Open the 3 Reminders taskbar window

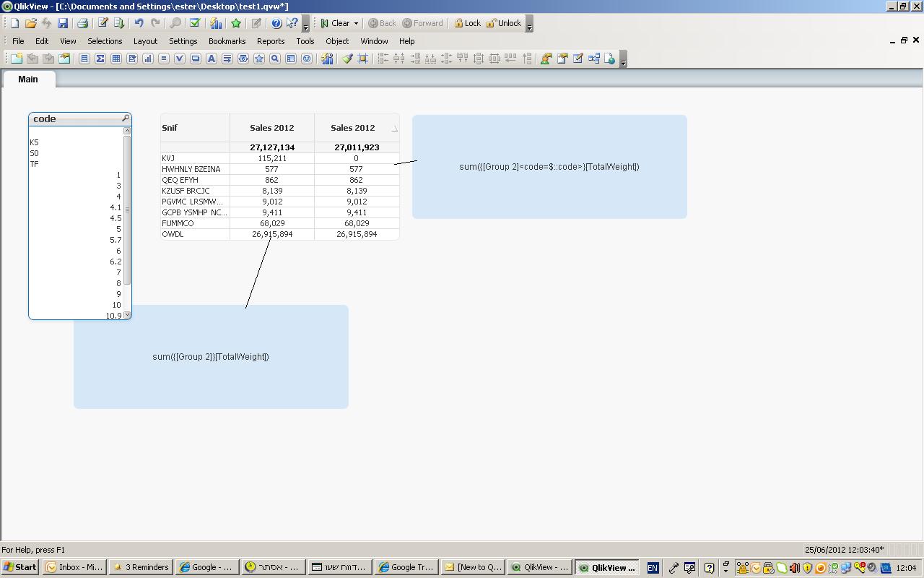(x=141, y=567)
